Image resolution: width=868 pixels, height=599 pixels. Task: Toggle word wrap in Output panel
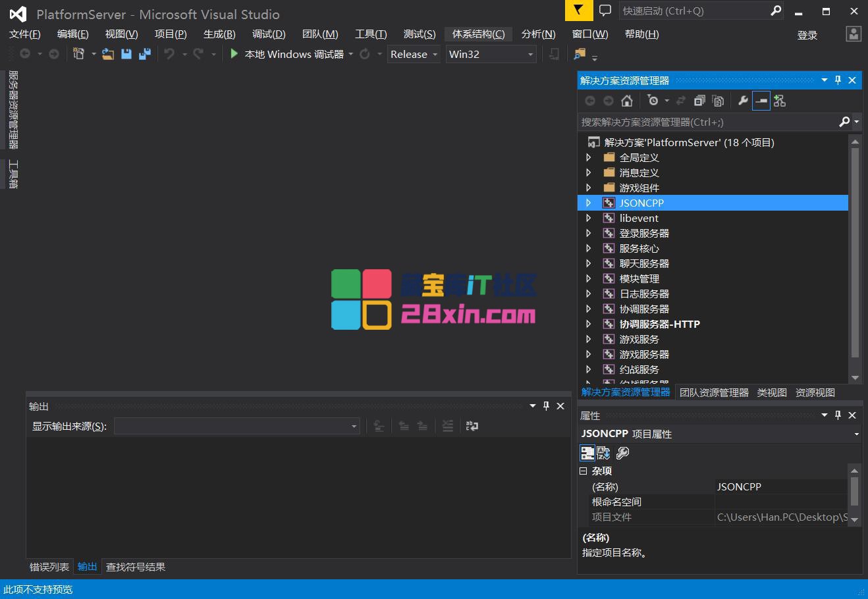tap(472, 426)
